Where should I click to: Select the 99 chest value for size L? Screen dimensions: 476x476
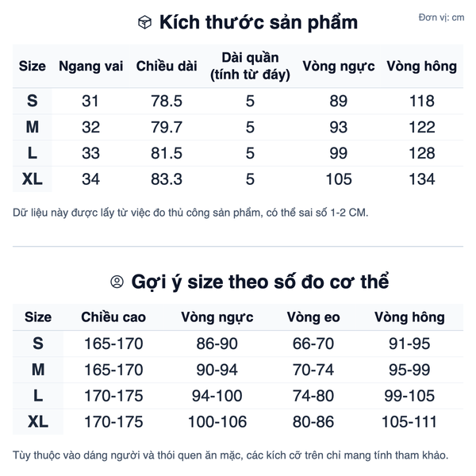tap(339, 153)
